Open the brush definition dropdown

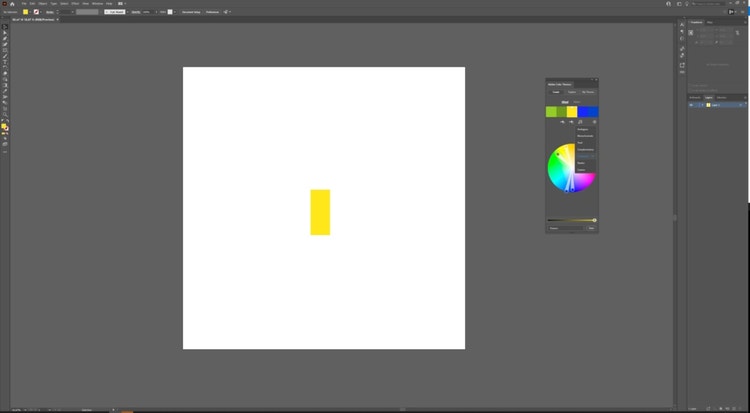pyautogui.click(x=127, y=12)
